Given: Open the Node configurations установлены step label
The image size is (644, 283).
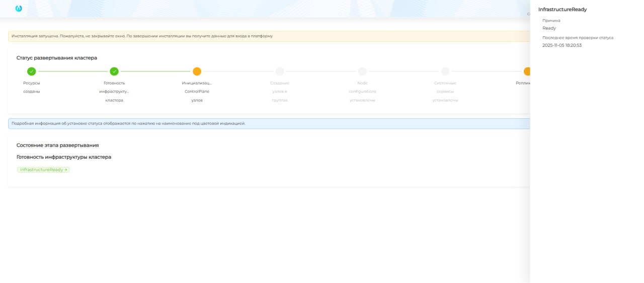Looking at the screenshot, I should [x=362, y=91].
